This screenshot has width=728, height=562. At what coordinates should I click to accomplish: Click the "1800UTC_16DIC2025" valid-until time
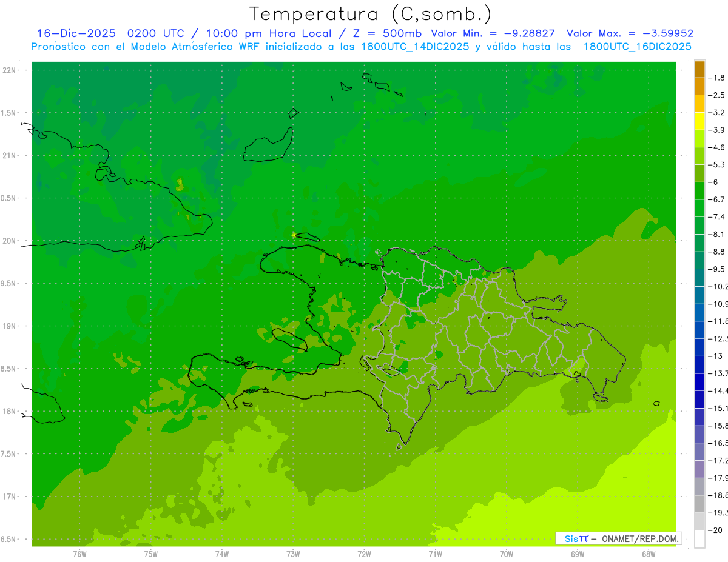637,47
